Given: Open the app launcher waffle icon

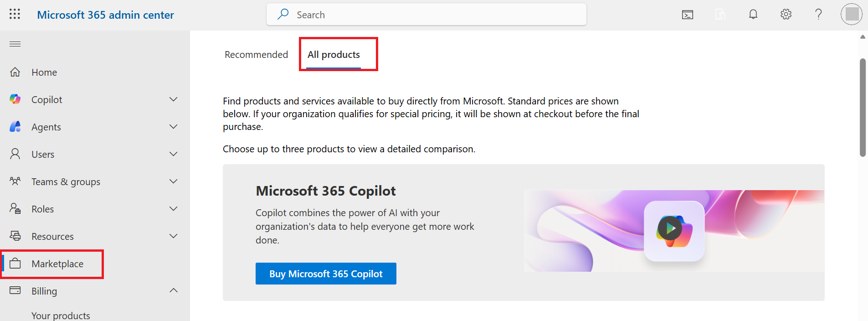Looking at the screenshot, I should (15, 14).
